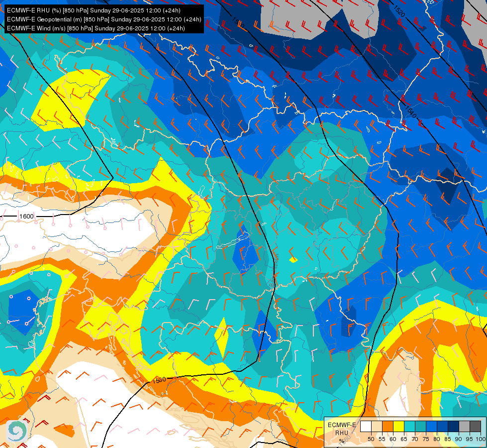This screenshot has height=448, width=487.
Task: Click the ECMWF-E RHU 850 hPa title line
Action: [94, 10]
